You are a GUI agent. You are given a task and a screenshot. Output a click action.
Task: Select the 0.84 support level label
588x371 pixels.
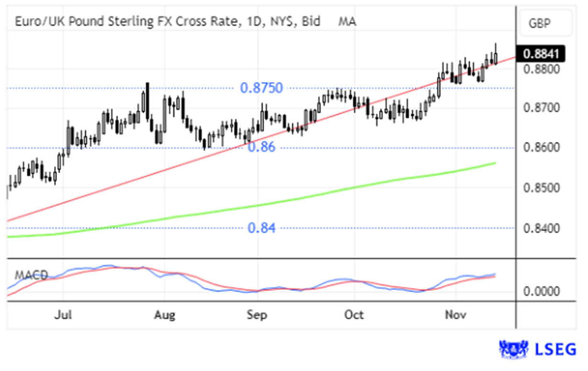tap(261, 228)
